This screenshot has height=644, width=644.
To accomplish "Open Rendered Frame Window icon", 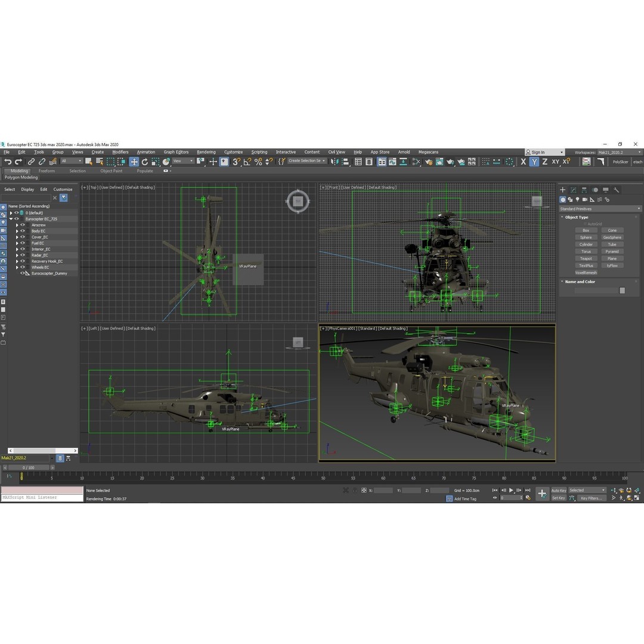I will [x=439, y=162].
